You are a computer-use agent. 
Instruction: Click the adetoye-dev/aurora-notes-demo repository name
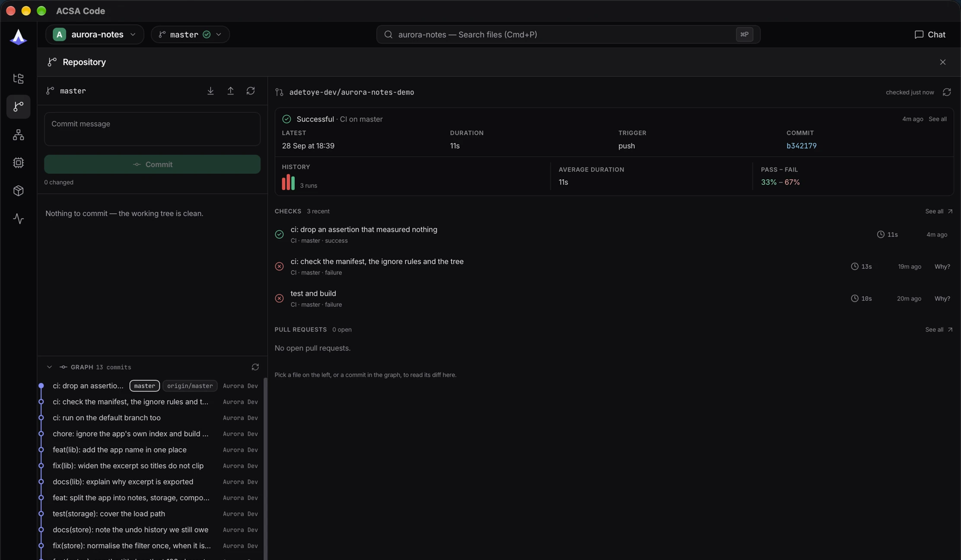pyautogui.click(x=351, y=92)
